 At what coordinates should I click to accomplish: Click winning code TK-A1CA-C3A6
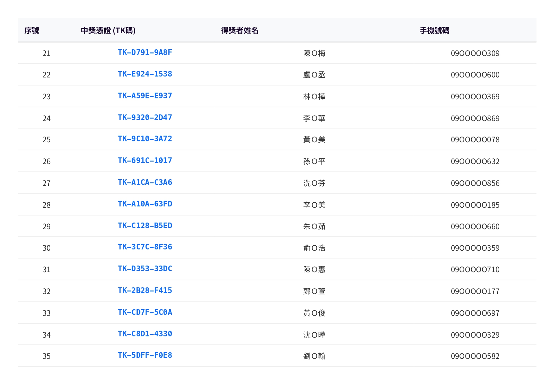point(145,182)
